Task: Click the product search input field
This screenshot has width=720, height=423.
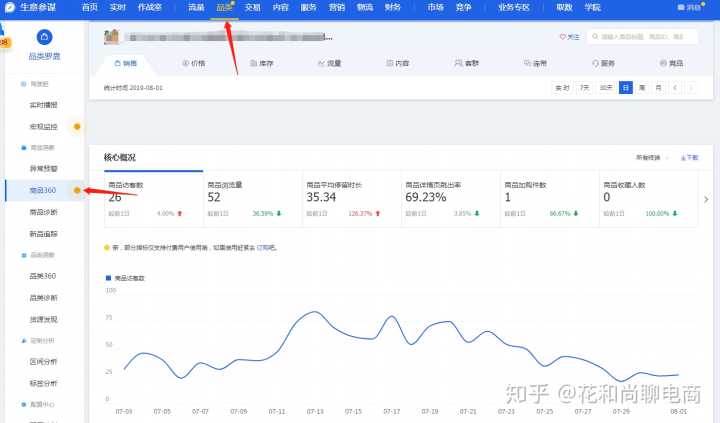Action: pos(646,37)
